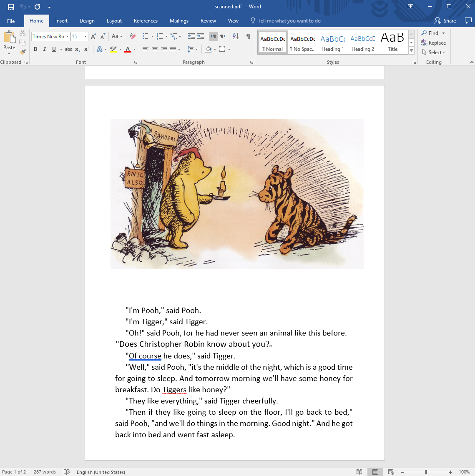
Task: Switch to the References tab
Action: [146, 21]
